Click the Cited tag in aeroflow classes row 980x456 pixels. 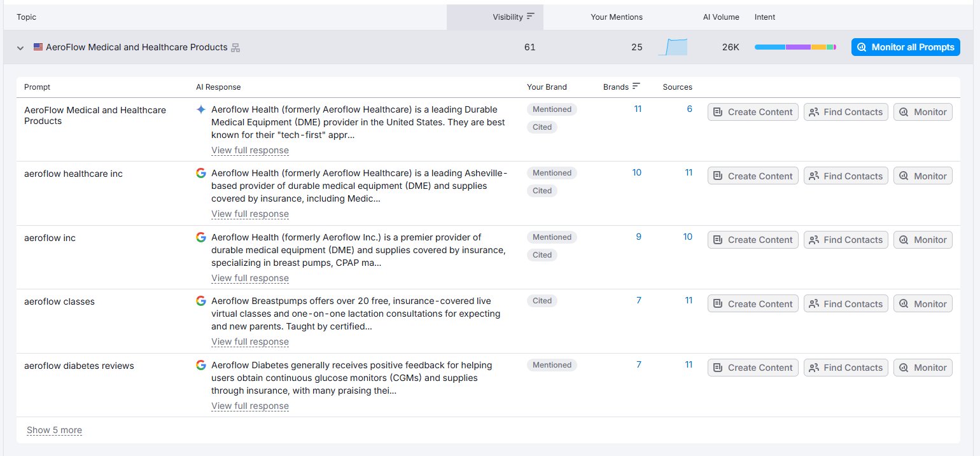pos(542,301)
